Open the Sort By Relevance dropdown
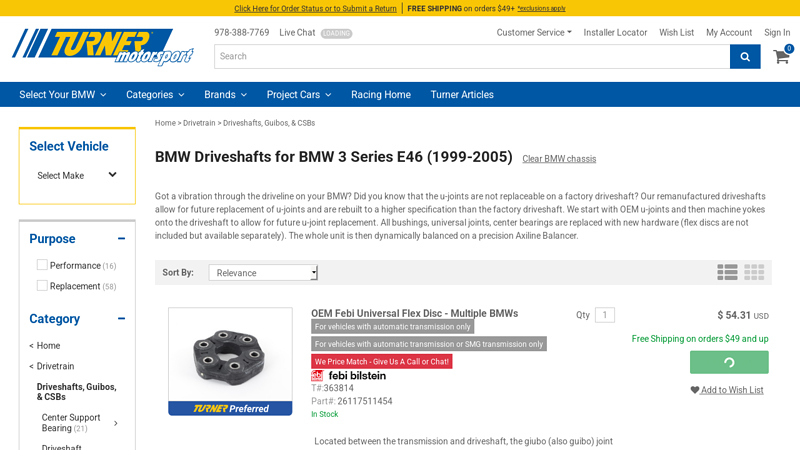Image resolution: width=800 pixels, height=450 pixels. (x=263, y=272)
